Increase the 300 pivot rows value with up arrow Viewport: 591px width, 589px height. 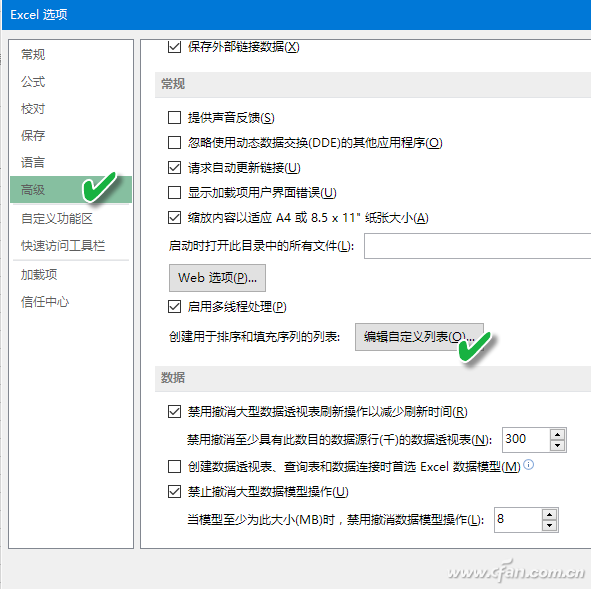pos(557,434)
